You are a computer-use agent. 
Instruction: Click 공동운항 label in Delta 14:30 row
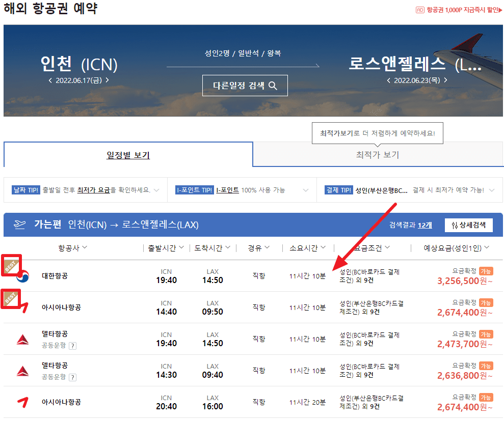click(x=54, y=377)
